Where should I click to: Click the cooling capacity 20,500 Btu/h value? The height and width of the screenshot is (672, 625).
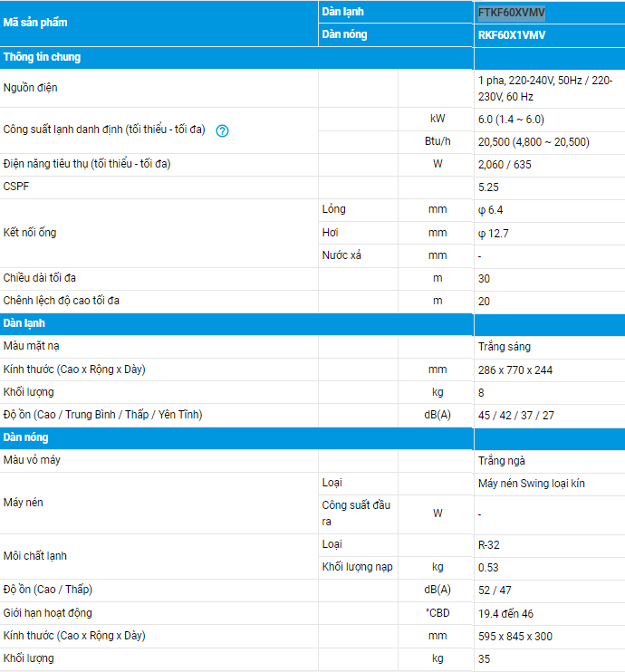tap(534, 142)
